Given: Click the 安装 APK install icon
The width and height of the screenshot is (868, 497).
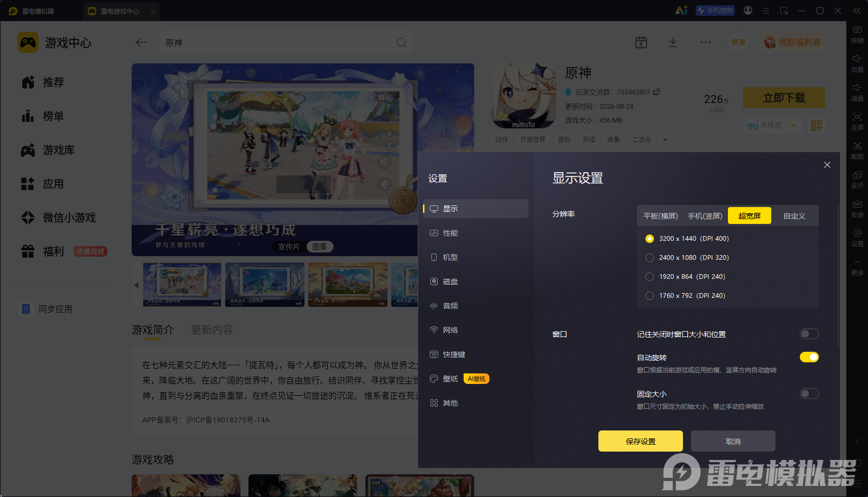Looking at the screenshot, I should (x=857, y=209).
